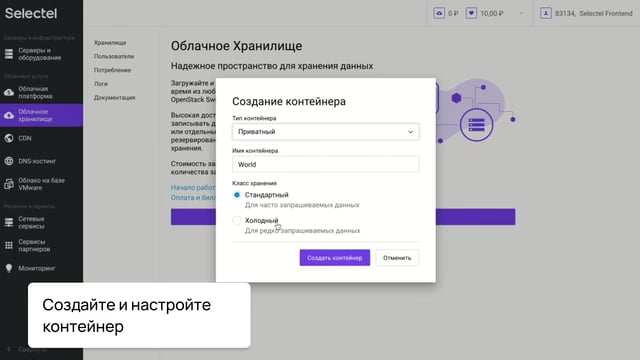Click the Создание контейнера dialog title

[289, 101]
